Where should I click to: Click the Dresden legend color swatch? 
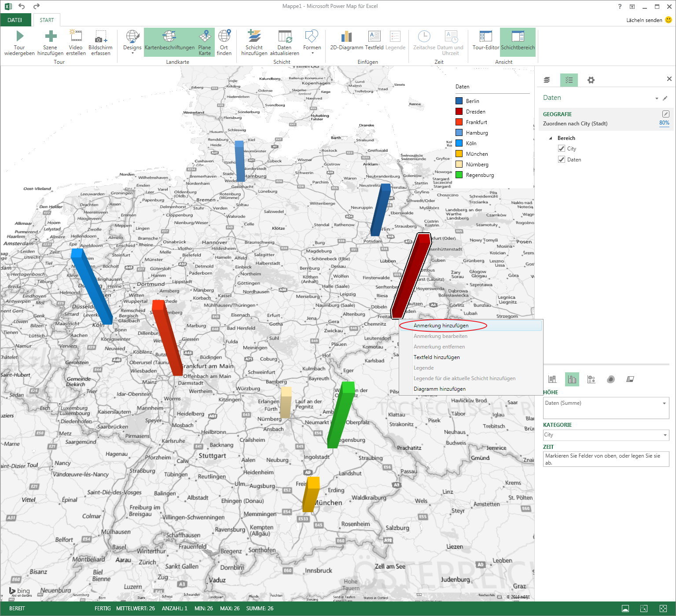point(459,111)
